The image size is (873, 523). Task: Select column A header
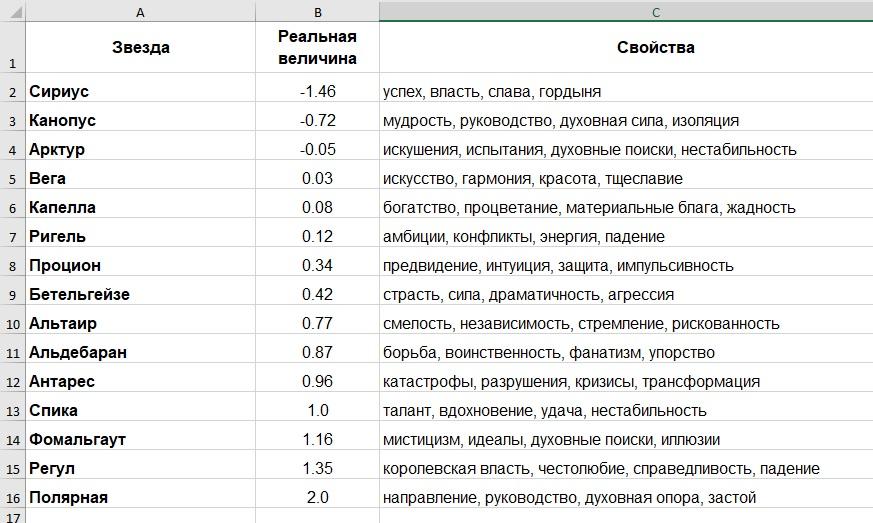(139, 12)
